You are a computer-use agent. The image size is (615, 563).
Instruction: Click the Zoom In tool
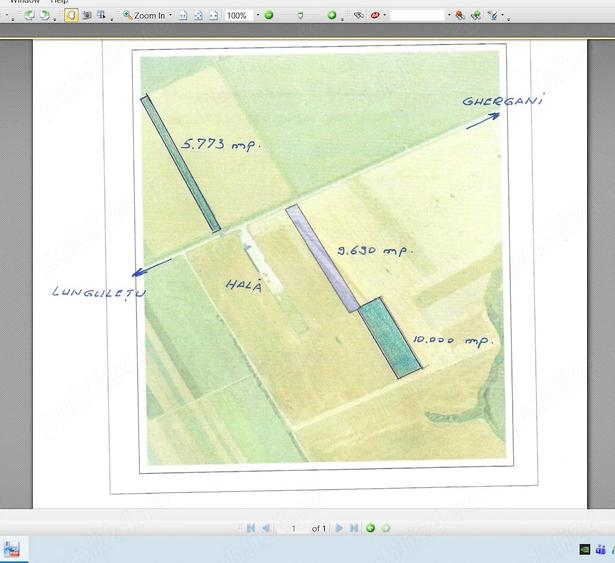144,16
